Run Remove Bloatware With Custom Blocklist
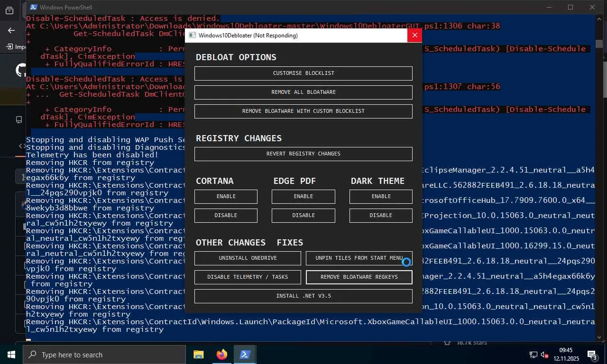 pos(303,111)
